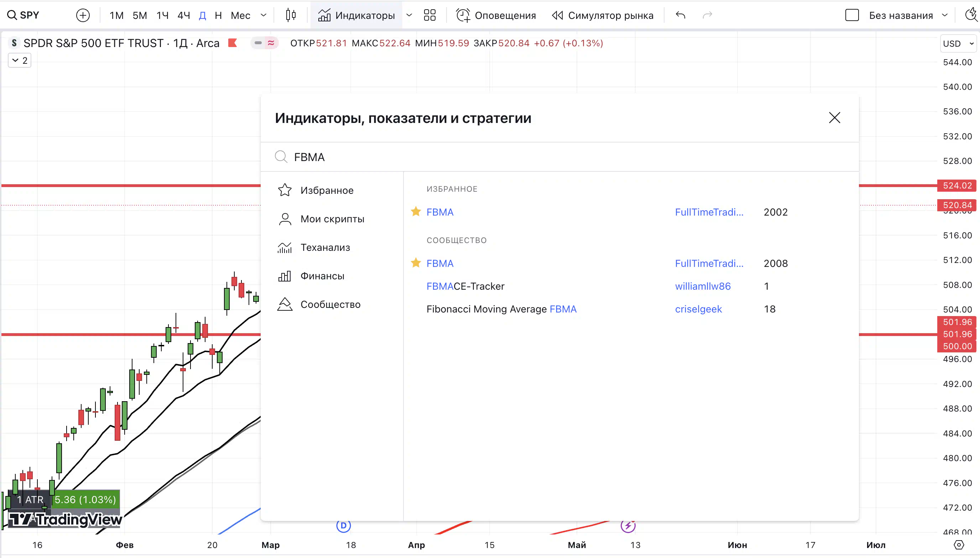The image size is (980, 558).
Task: Select Финансы category
Action: 332,276
